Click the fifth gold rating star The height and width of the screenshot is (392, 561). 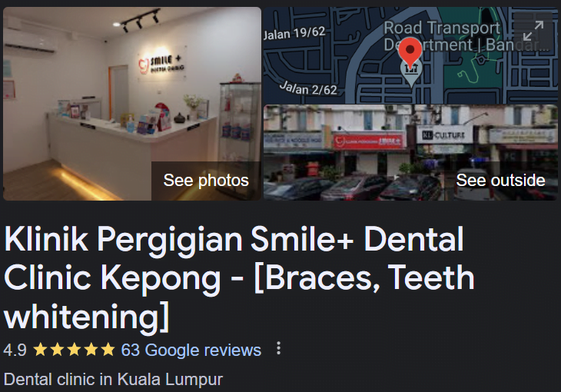tap(108, 350)
